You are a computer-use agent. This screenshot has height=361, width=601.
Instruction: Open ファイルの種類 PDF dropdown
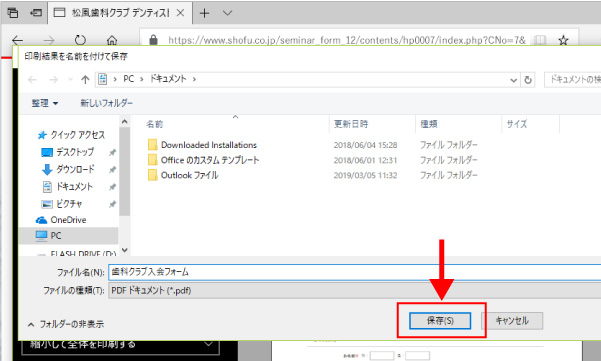[355, 290]
